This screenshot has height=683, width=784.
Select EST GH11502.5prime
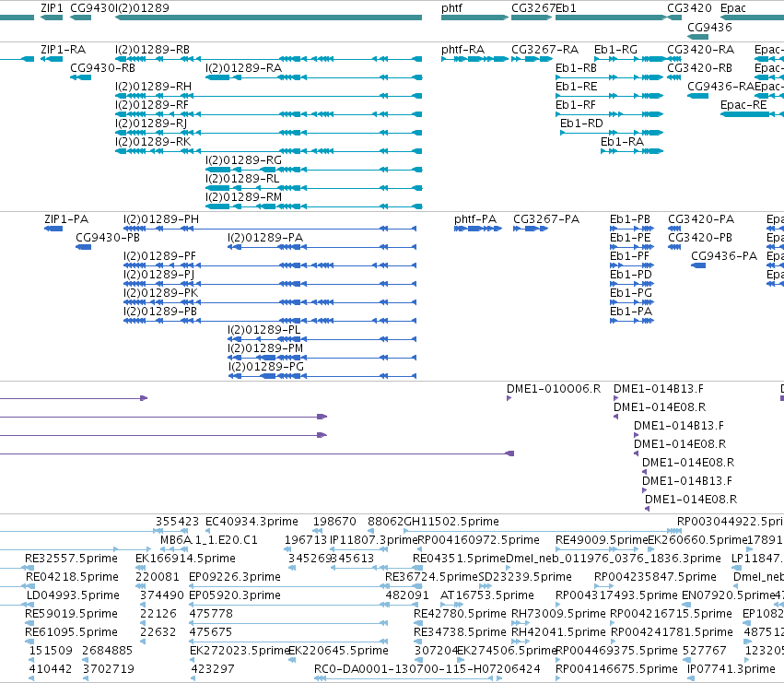[x=451, y=522]
